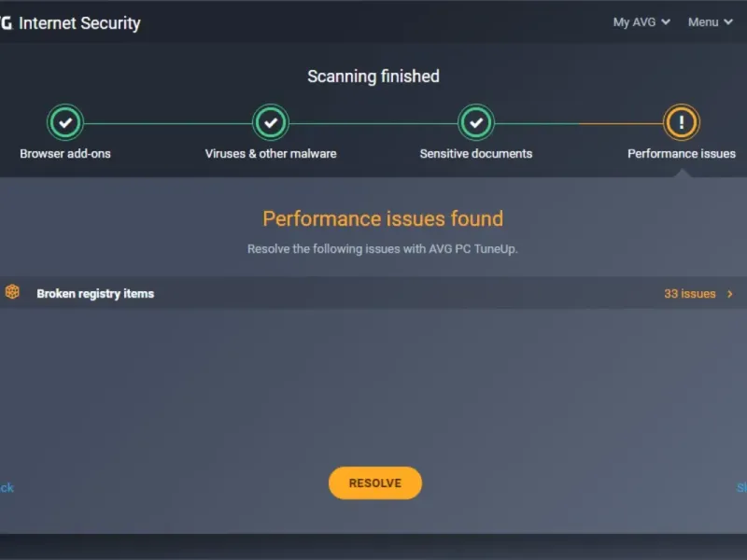Click the Broken registry items icon
This screenshot has width=747, height=560.
pos(12,292)
